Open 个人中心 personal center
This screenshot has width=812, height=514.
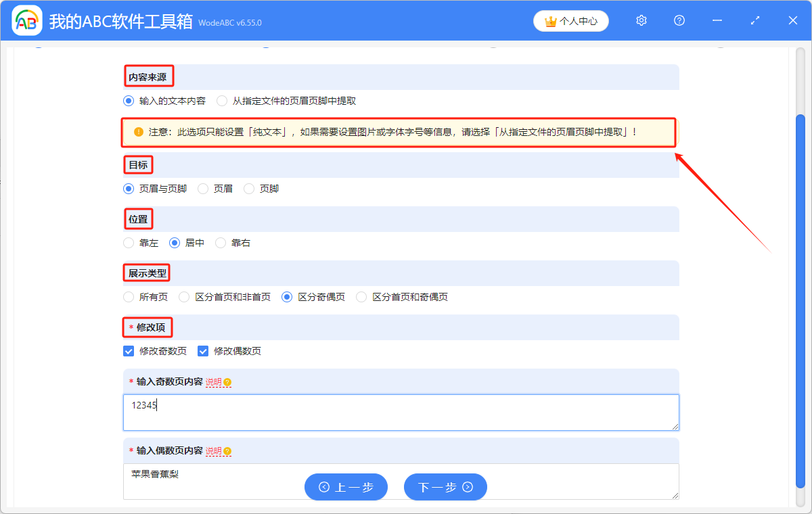click(x=571, y=21)
